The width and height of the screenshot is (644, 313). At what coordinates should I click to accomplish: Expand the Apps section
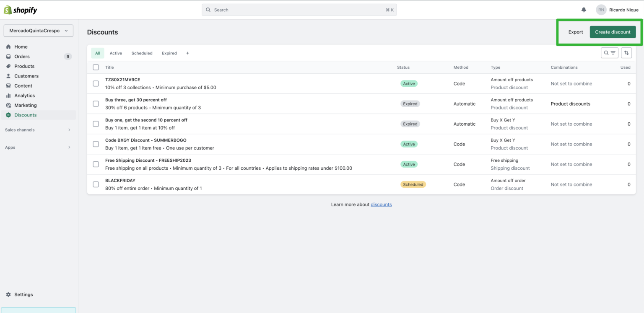click(x=10, y=147)
